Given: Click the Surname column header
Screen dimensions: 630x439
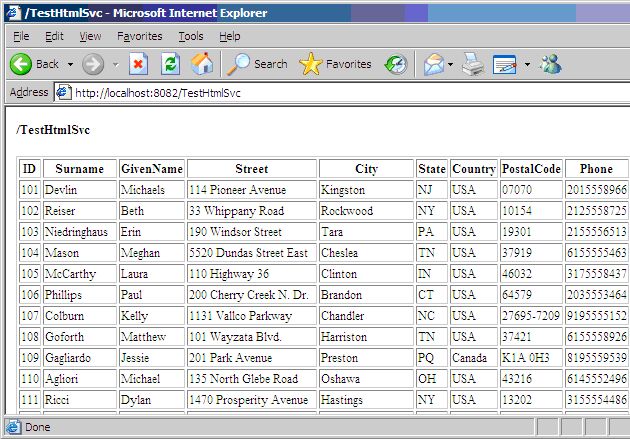Looking at the screenshot, I should click(80, 169).
